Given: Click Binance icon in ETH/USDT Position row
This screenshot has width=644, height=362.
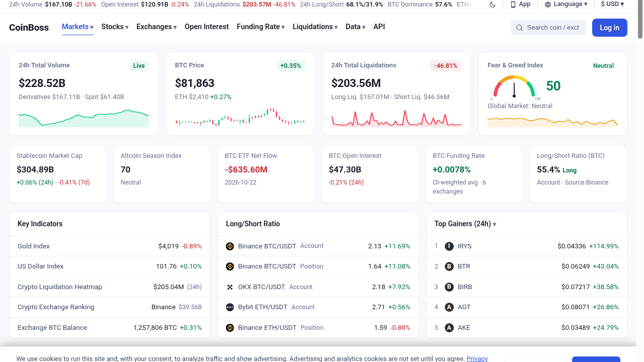Looking at the screenshot, I should pyautogui.click(x=230, y=328).
